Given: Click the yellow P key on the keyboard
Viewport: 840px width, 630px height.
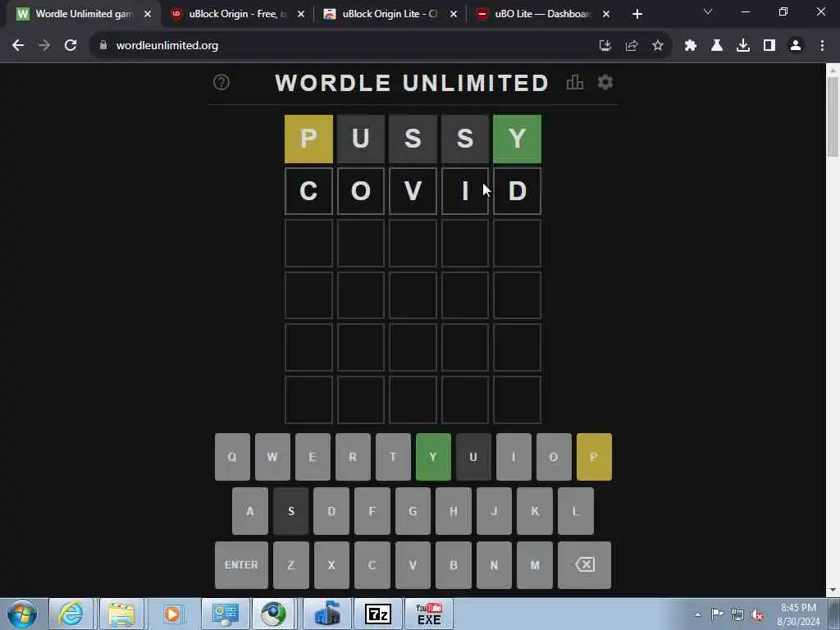Looking at the screenshot, I should 594,457.
